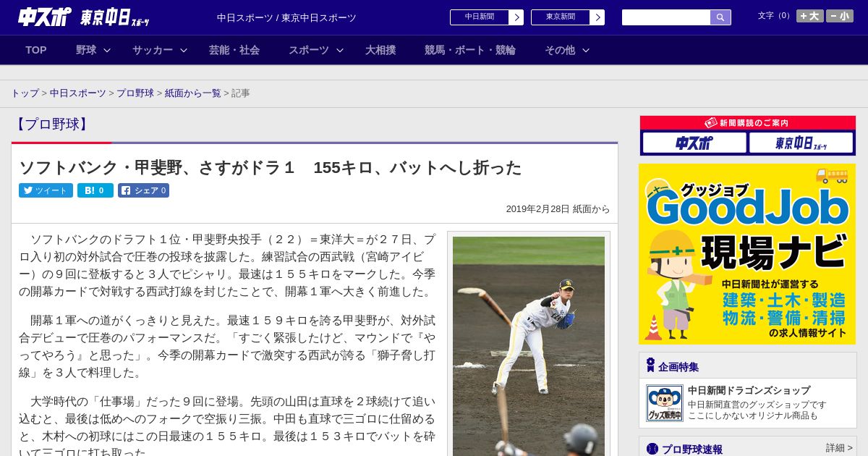Open the スポーツ navigation menu
The image size is (868, 456).
click(x=309, y=50)
